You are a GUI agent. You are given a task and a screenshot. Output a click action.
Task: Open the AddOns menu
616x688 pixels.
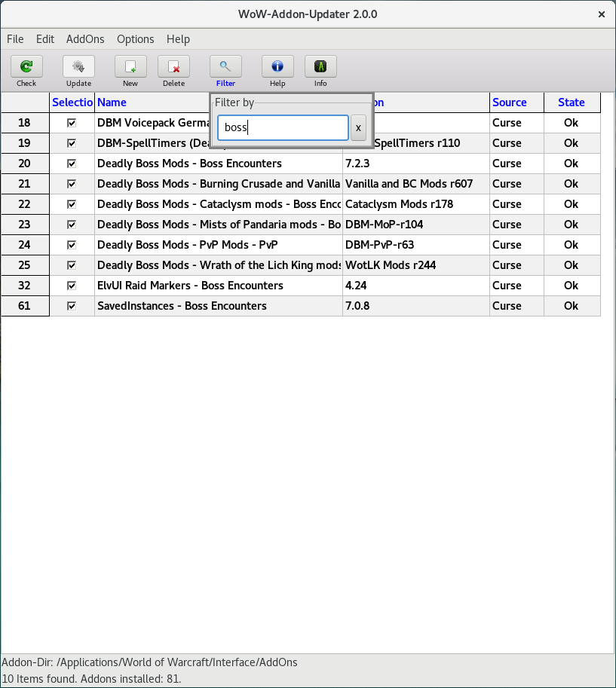click(x=85, y=39)
